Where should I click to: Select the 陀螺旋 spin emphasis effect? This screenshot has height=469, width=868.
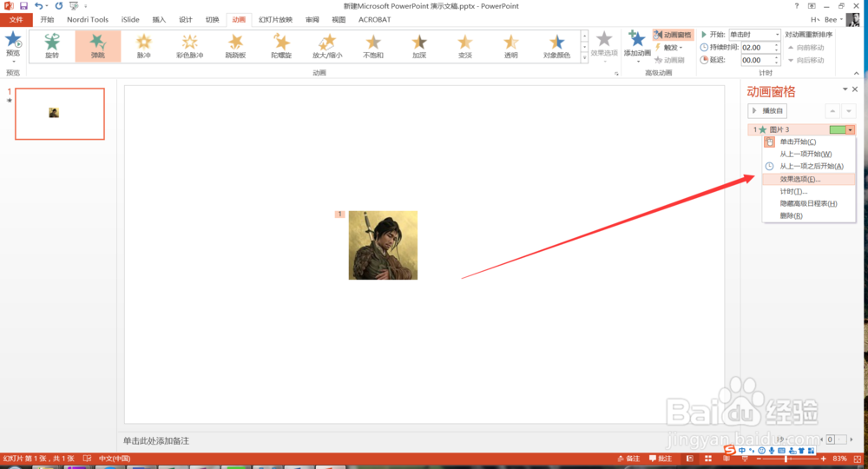pos(281,45)
